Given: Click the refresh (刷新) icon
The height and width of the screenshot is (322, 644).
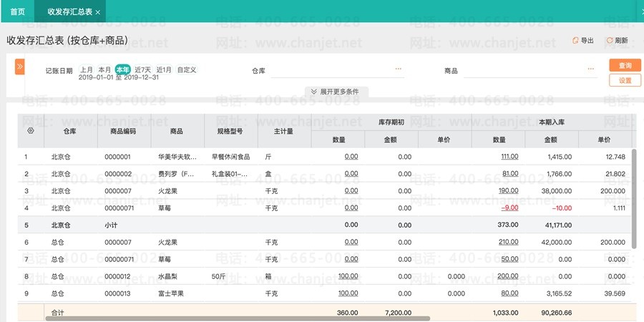Looking at the screenshot, I should pyautogui.click(x=610, y=41).
